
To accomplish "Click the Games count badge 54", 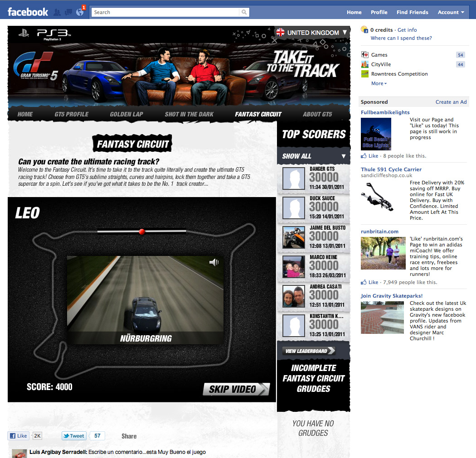I will 461,55.
